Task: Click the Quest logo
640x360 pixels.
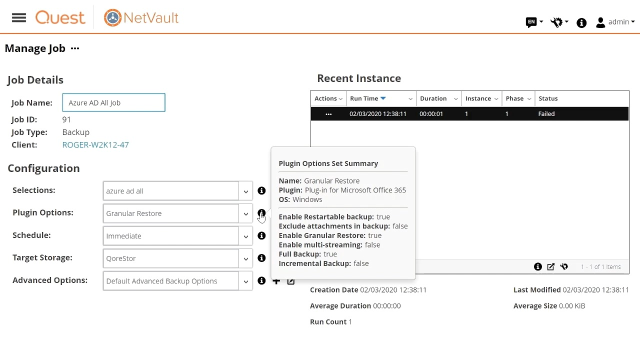Action: click(x=60, y=18)
